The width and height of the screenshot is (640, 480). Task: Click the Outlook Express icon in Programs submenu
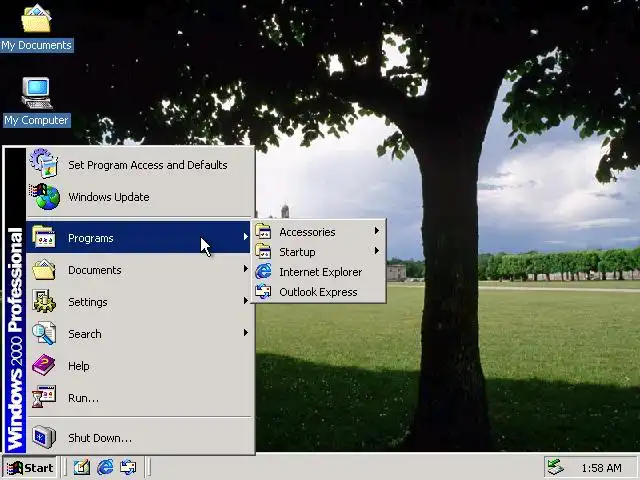pyautogui.click(x=263, y=291)
